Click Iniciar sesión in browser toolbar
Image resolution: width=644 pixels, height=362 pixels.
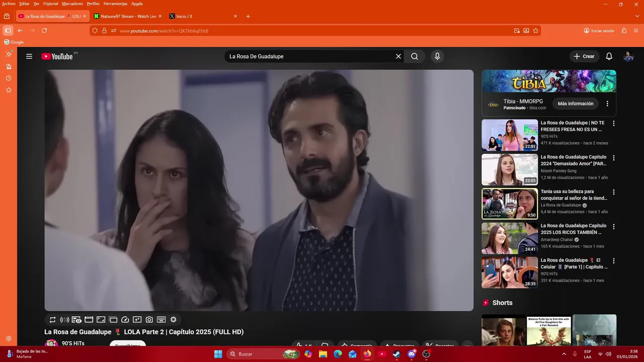[x=599, y=31]
